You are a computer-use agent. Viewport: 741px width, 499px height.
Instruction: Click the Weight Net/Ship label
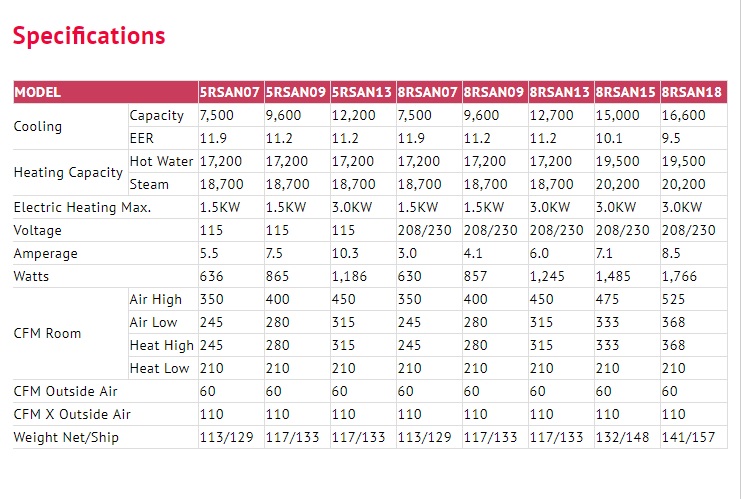click(66, 438)
